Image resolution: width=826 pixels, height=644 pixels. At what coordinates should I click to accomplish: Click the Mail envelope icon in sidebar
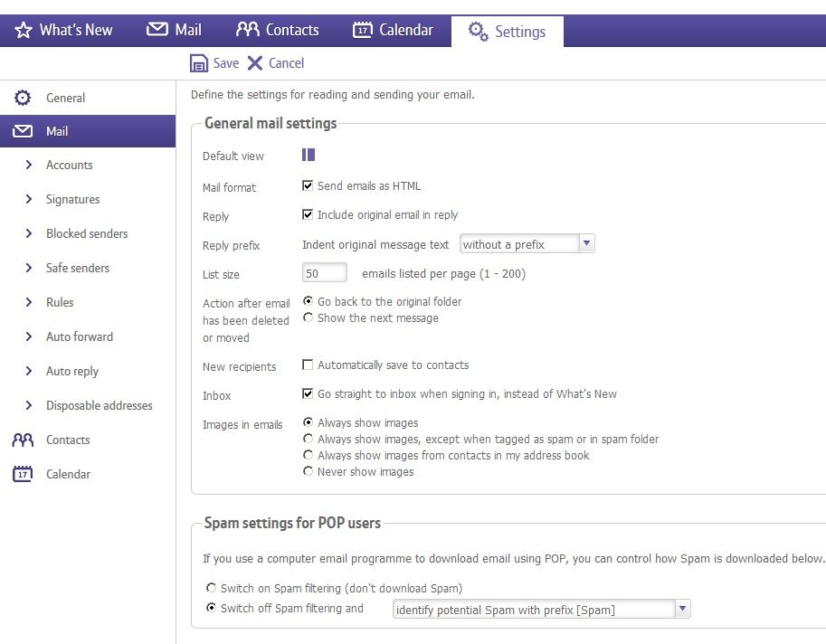pos(23,131)
